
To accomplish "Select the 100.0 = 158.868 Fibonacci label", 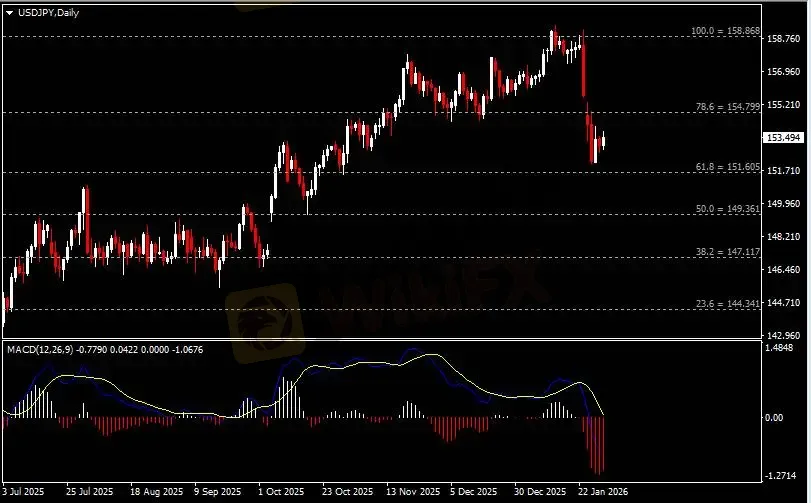I will pyautogui.click(x=726, y=31).
